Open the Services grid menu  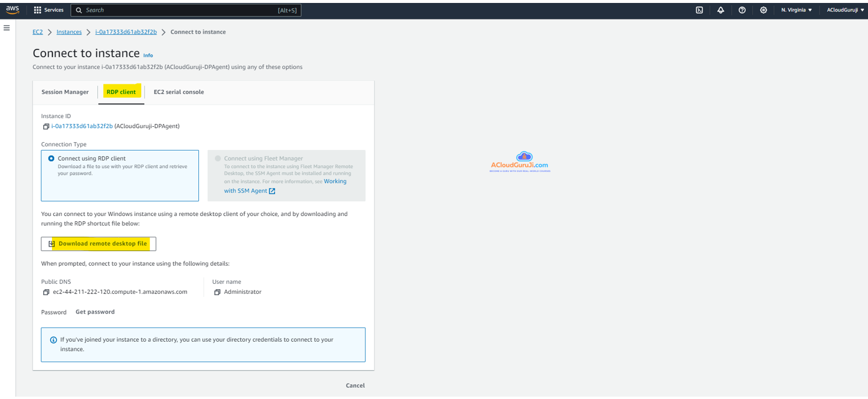click(x=48, y=10)
